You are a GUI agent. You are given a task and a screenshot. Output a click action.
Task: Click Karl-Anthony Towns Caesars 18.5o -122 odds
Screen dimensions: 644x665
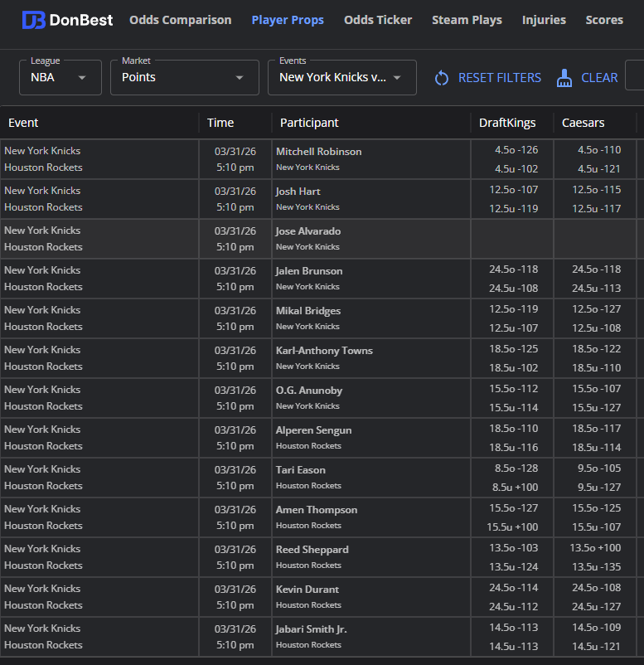click(597, 349)
